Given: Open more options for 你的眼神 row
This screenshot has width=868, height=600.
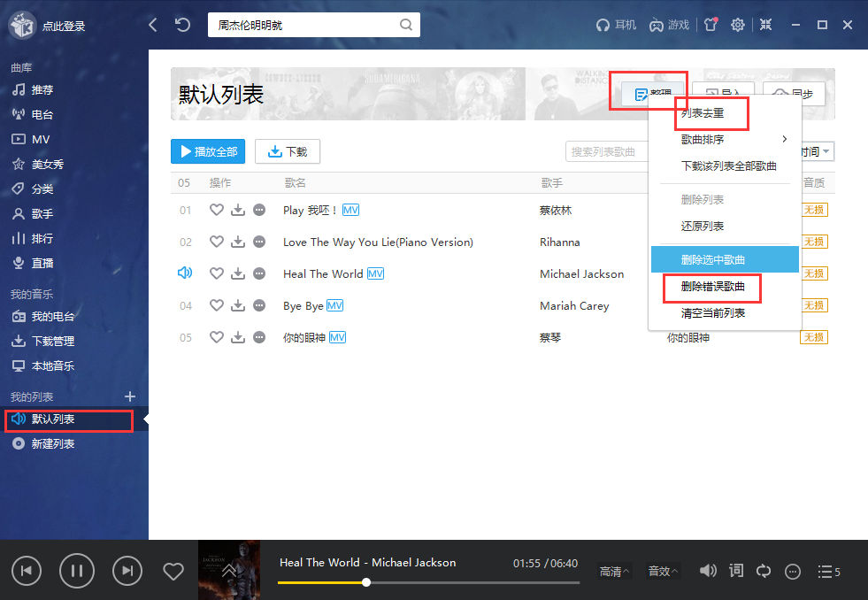Looking at the screenshot, I should tap(259, 338).
